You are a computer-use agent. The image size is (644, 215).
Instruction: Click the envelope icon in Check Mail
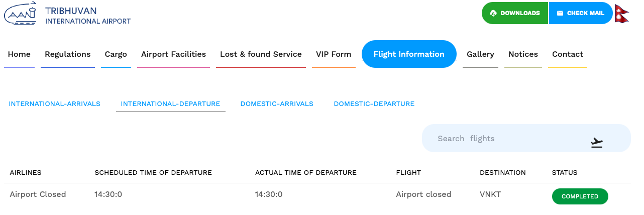(x=560, y=13)
